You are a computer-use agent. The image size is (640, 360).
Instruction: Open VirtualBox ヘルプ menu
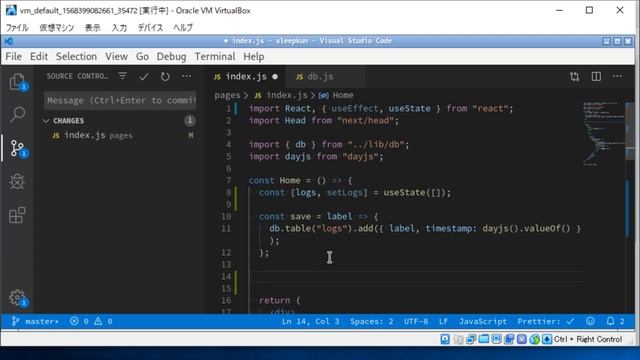coord(182,27)
